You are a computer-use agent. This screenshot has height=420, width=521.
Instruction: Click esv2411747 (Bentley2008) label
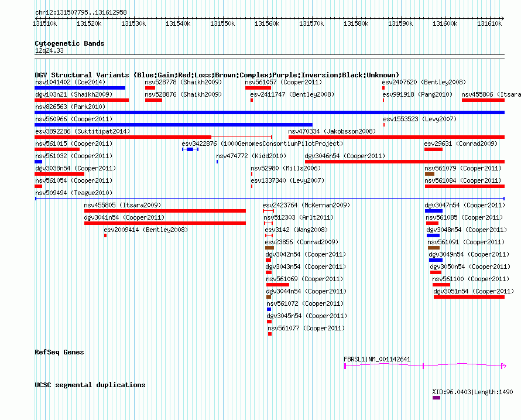292,94
